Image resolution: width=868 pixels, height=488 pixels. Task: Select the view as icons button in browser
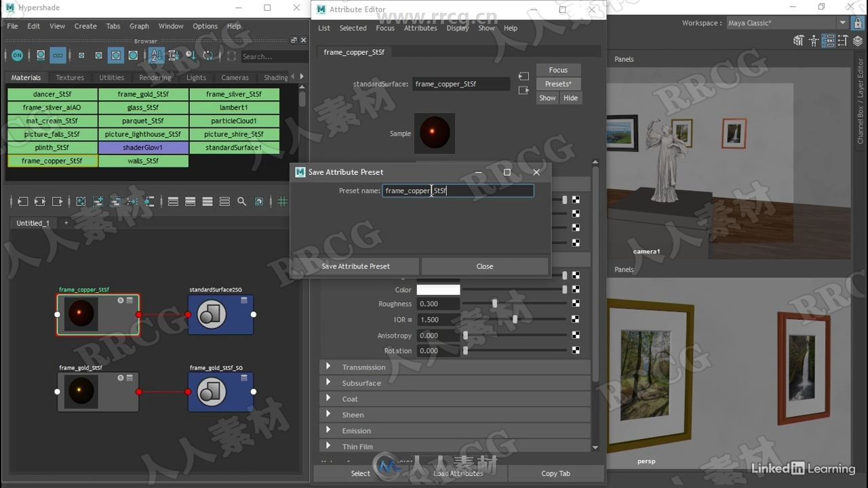coord(41,56)
